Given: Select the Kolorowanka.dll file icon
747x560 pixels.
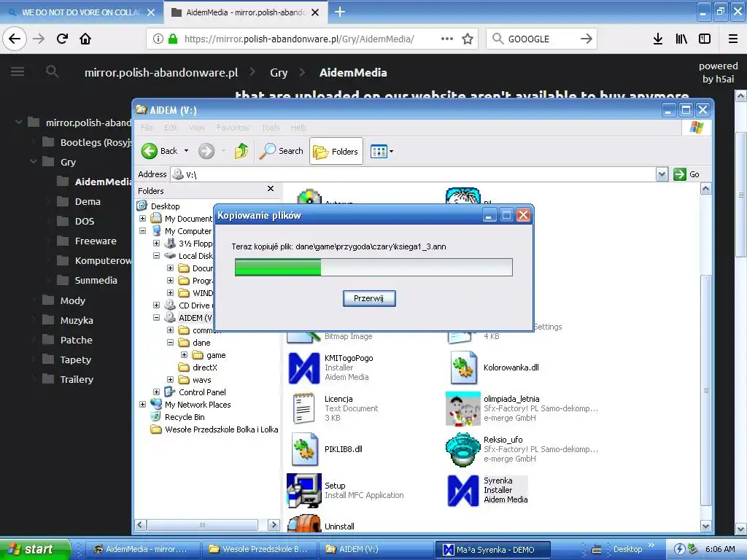Looking at the screenshot, I should [x=463, y=367].
